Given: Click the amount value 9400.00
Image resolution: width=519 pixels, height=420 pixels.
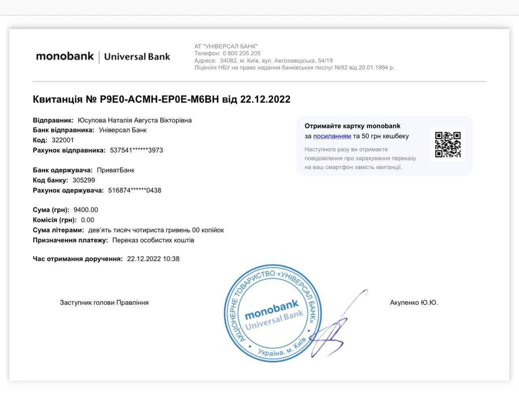Looking at the screenshot, I should click(x=86, y=210).
